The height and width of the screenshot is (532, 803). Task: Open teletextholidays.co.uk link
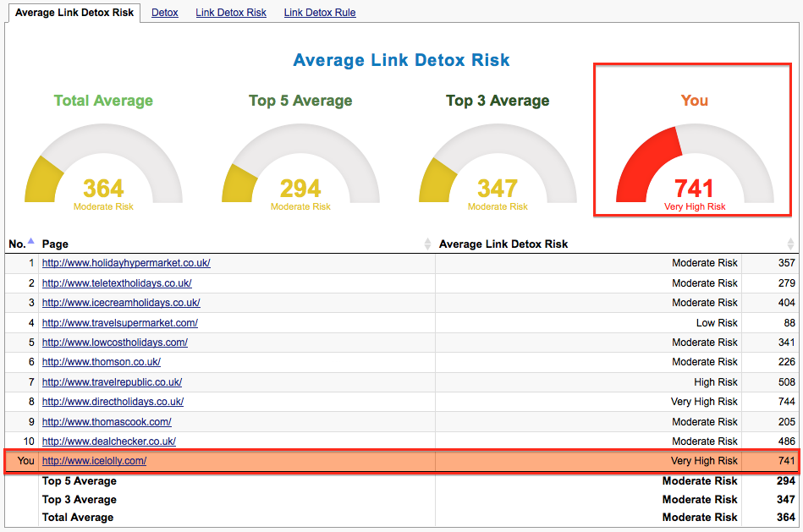pos(117,283)
